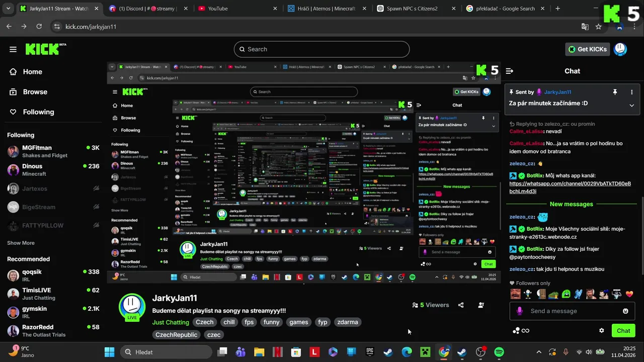
Task: Insert the heart emote from emote row
Action: click(629, 294)
